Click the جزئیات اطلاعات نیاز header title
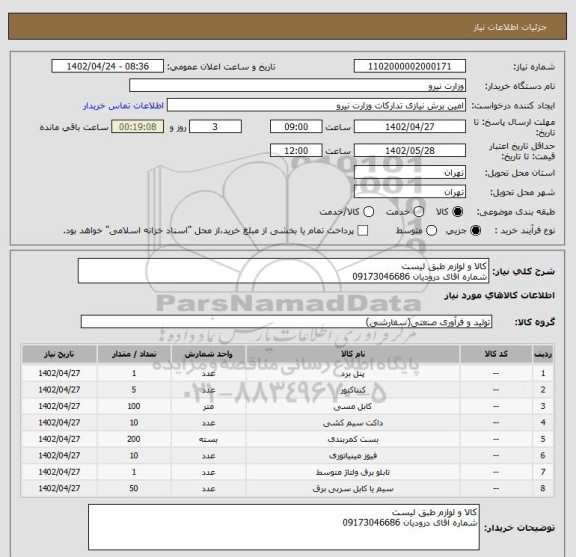576x557 pixels. pos(510,27)
